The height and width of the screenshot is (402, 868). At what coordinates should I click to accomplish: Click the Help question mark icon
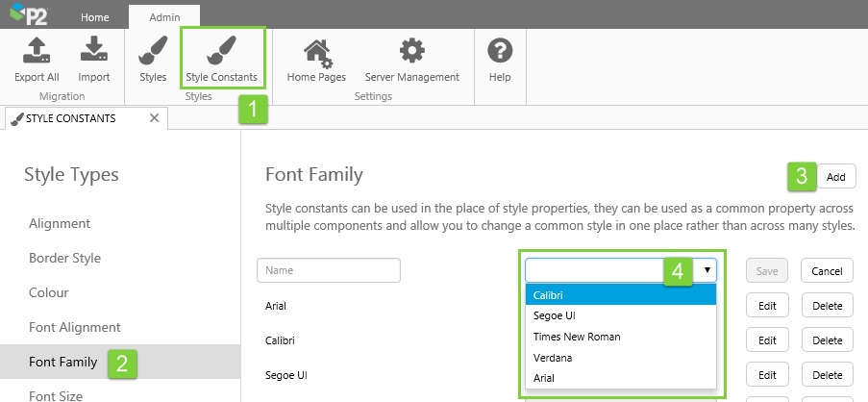(x=499, y=50)
